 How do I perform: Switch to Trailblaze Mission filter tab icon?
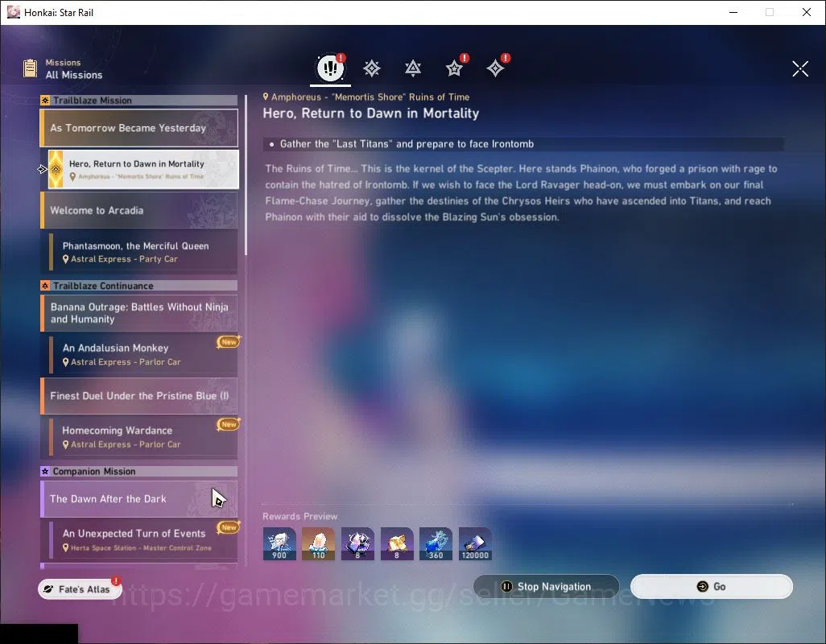tap(371, 68)
